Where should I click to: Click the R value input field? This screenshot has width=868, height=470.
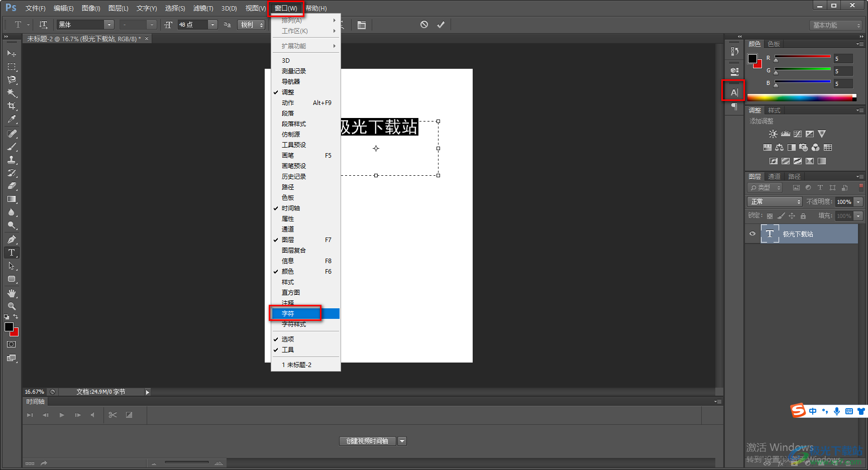tap(843, 59)
